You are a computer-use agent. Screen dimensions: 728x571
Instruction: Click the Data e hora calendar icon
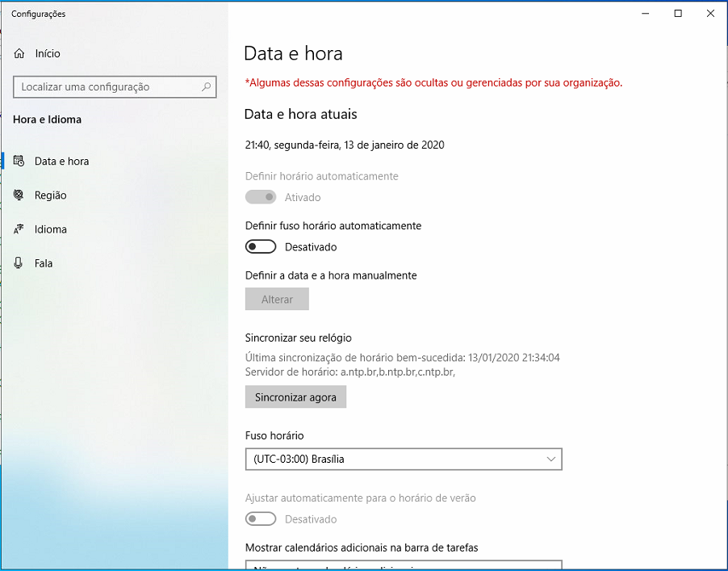(19, 161)
